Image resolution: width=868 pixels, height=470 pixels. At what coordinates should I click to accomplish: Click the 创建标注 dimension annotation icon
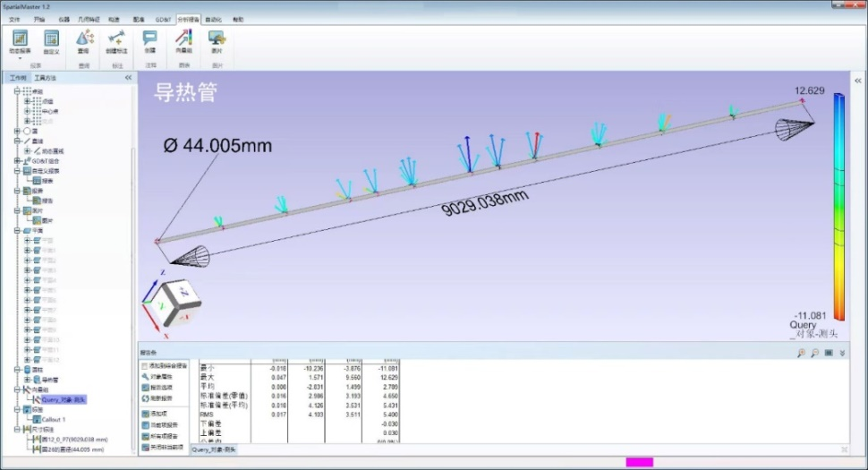(115, 38)
